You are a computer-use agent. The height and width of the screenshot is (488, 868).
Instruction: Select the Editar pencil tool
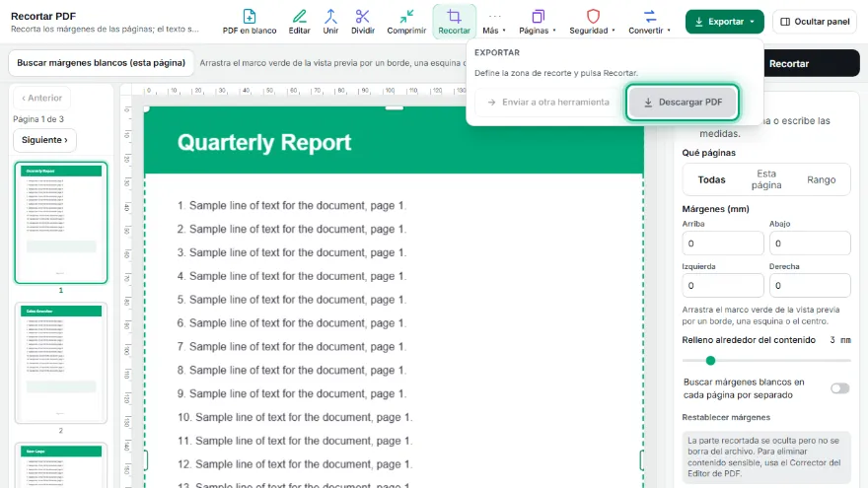click(x=299, y=22)
